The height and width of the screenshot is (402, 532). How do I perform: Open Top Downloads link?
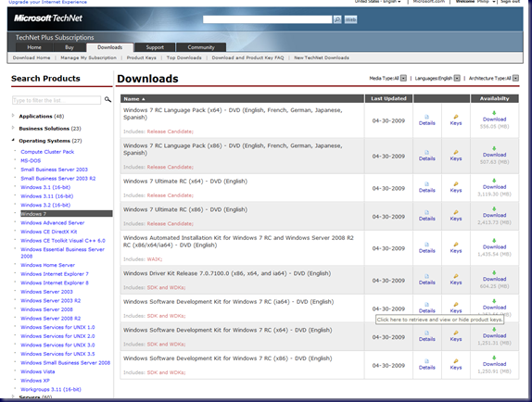coord(184,57)
